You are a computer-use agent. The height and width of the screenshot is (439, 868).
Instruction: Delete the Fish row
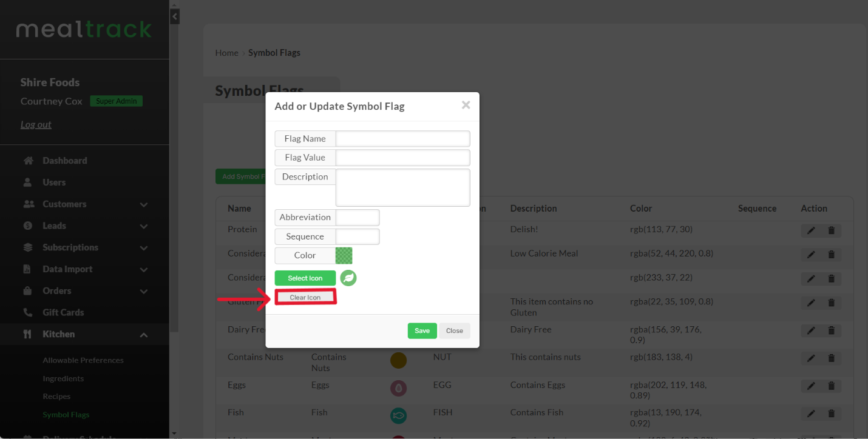tap(832, 414)
